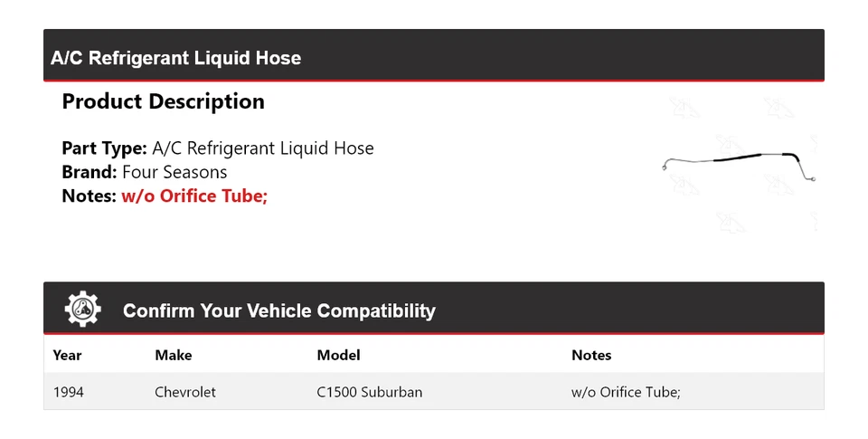
Task: Select the 1994 year cell
Action: tap(69, 392)
